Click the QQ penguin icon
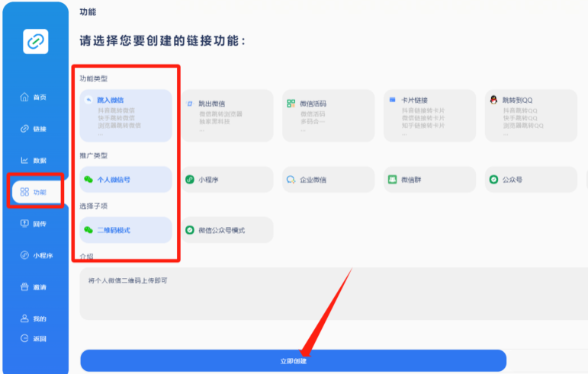 click(493, 100)
